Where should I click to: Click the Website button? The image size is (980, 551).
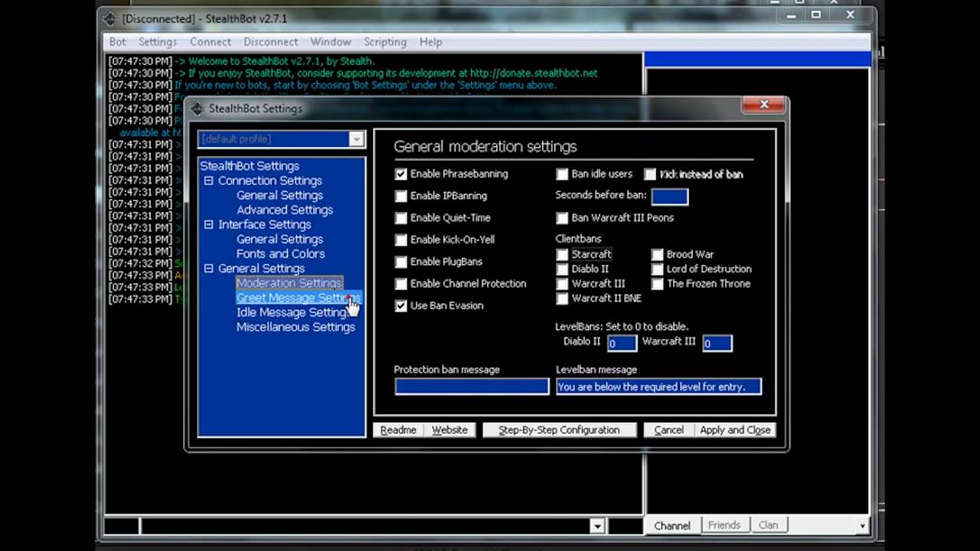click(450, 430)
